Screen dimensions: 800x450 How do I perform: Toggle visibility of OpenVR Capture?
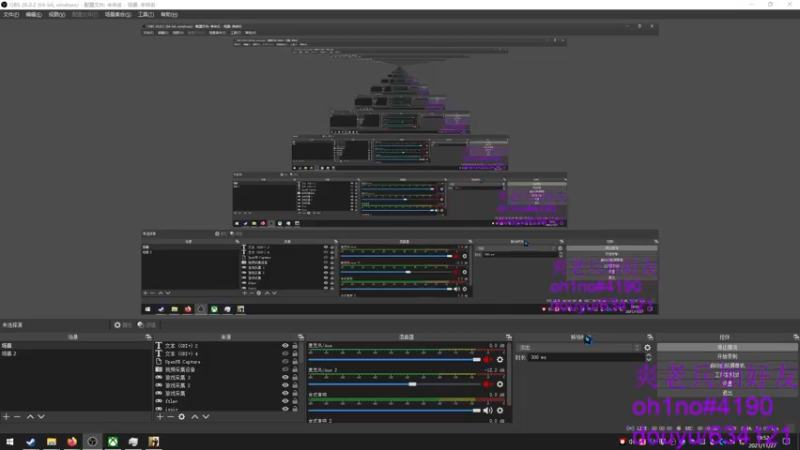pyautogui.click(x=285, y=362)
